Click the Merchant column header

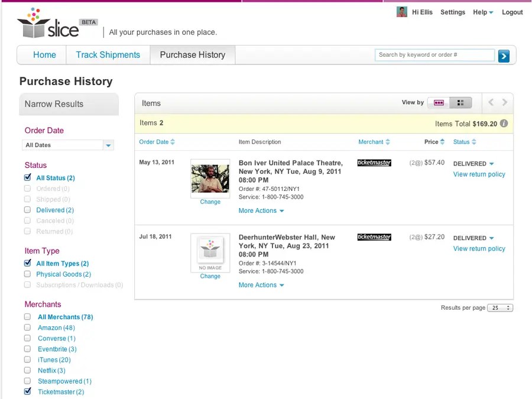pos(371,142)
